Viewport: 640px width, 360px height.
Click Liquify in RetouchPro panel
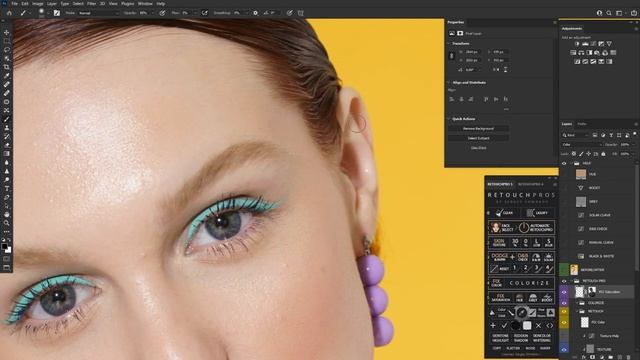point(537,213)
